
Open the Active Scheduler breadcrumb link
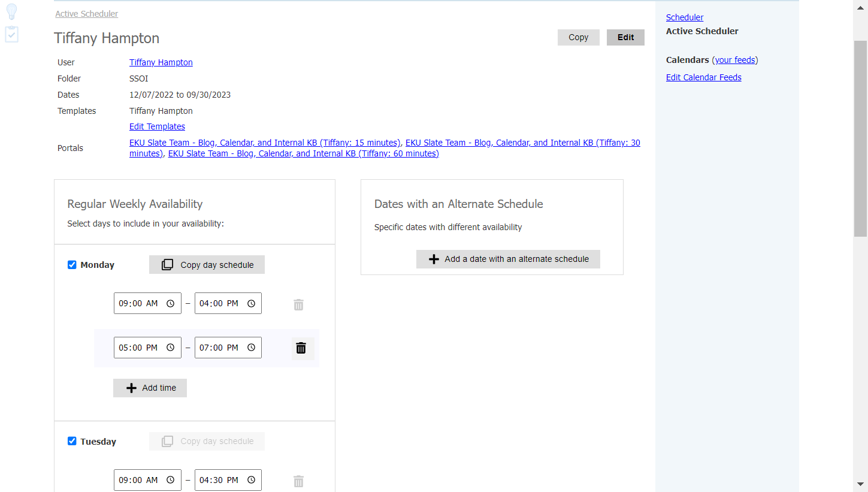click(87, 14)
